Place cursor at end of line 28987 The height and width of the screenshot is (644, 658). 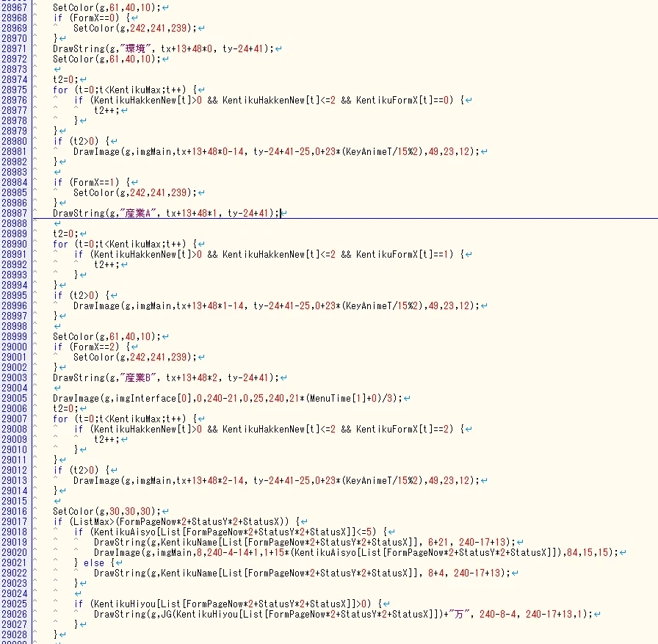click(x=281, y=213)
